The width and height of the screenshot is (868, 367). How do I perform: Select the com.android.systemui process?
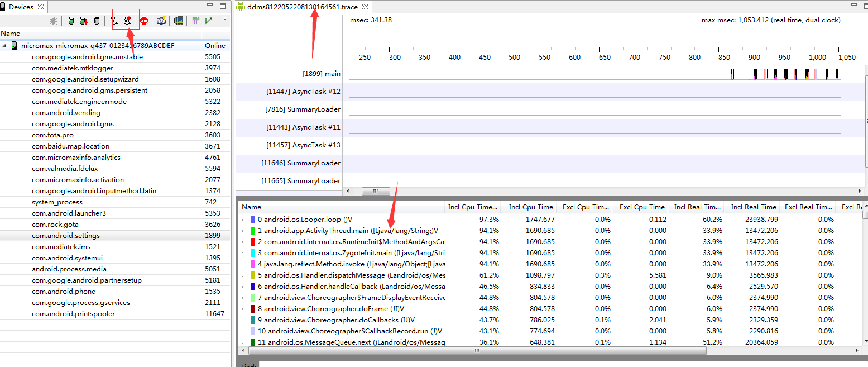(115, 258)
